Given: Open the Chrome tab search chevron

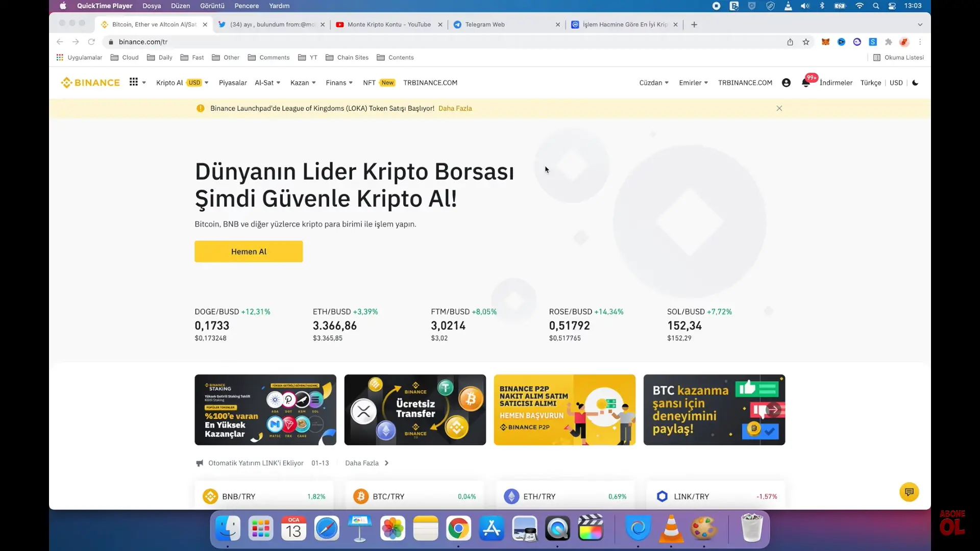Looking at the screenshot, I should [x=920, y=24].
